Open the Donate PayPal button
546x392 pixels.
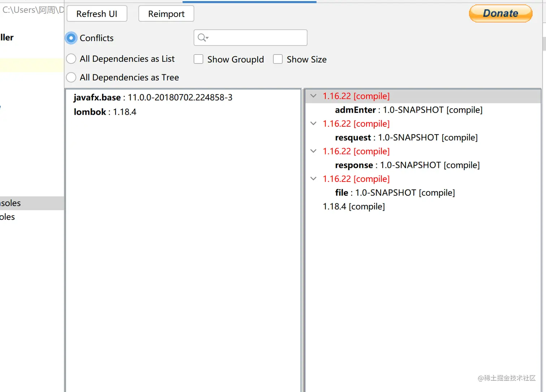coord(500,13)
